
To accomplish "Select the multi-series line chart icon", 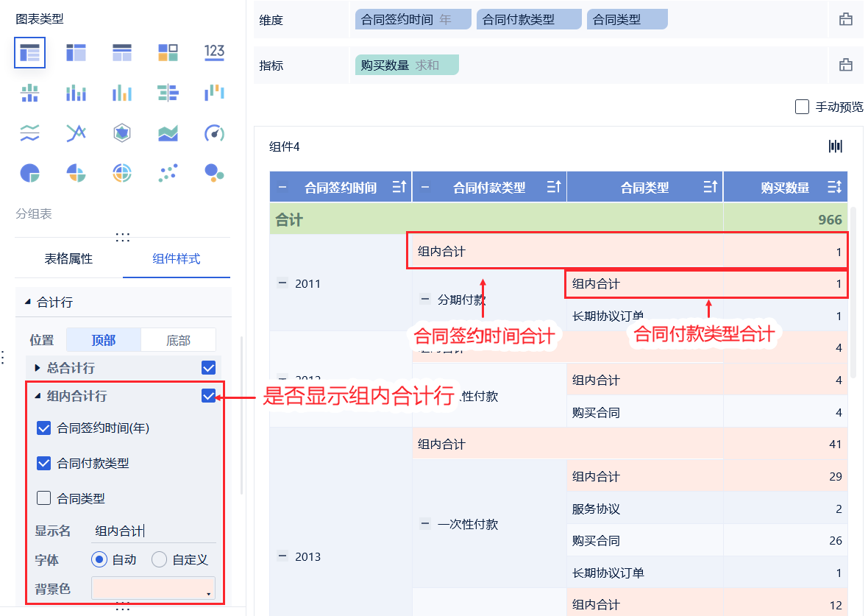I will [76, 133].
